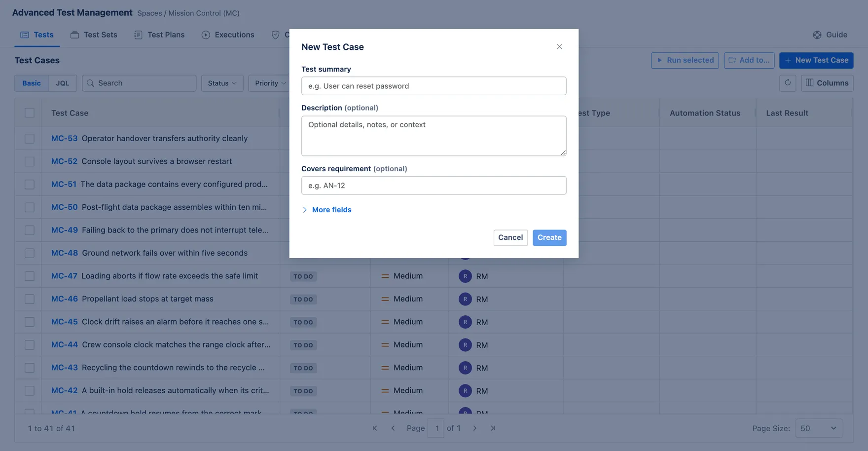Go to the first page
868x451 pixels.
[375, 428]
